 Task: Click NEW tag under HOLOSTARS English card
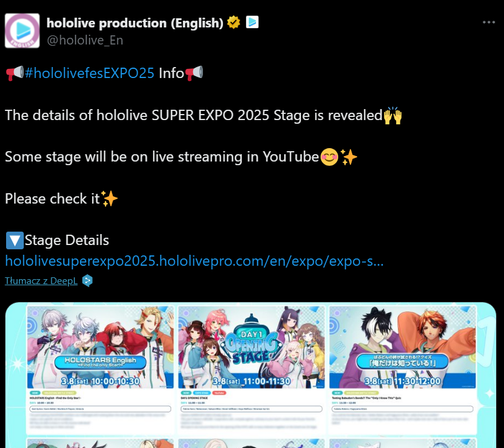click(35, 393)
